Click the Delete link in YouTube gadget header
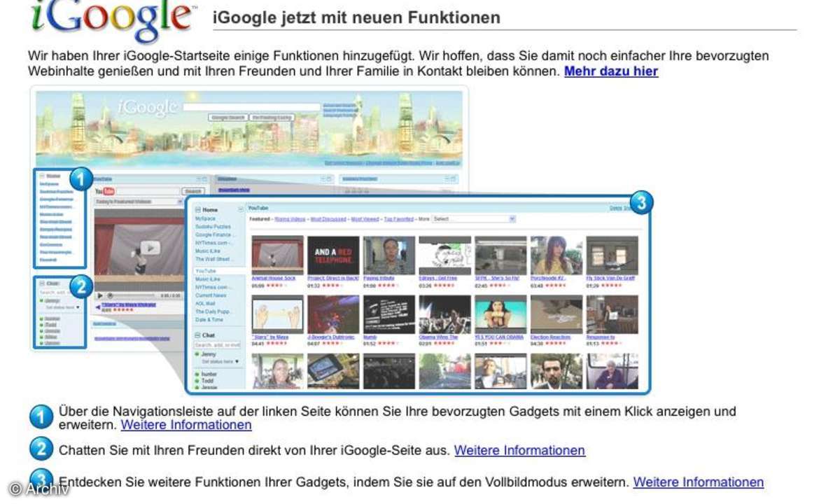This screenshot has width=840, height=504. [616, 208]
